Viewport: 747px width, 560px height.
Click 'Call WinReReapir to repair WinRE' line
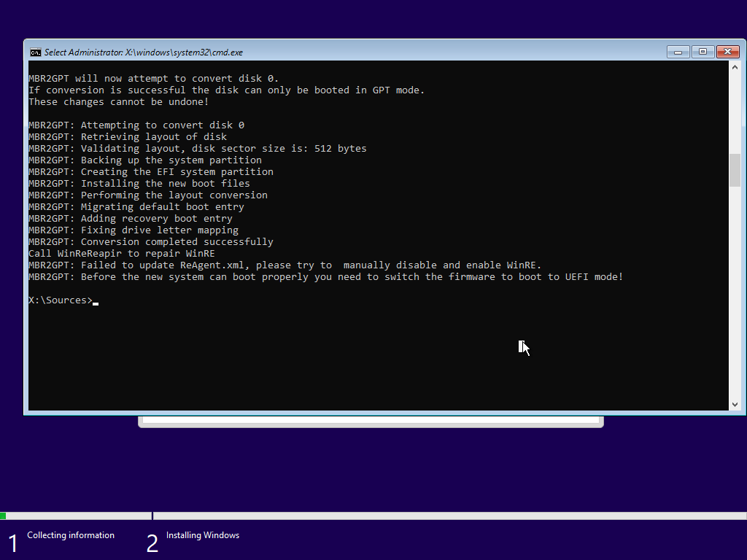[x=122, y=253]
